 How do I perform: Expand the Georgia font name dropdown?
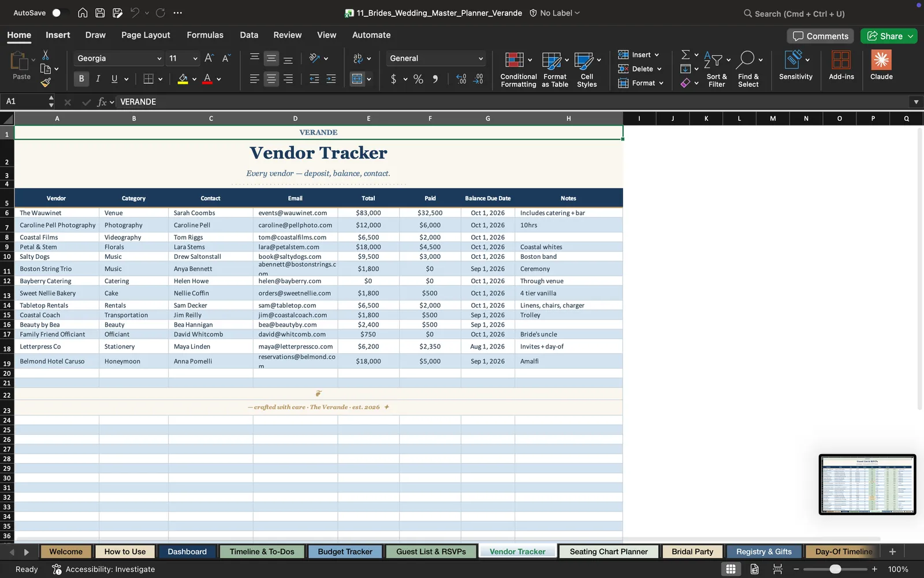159,58
